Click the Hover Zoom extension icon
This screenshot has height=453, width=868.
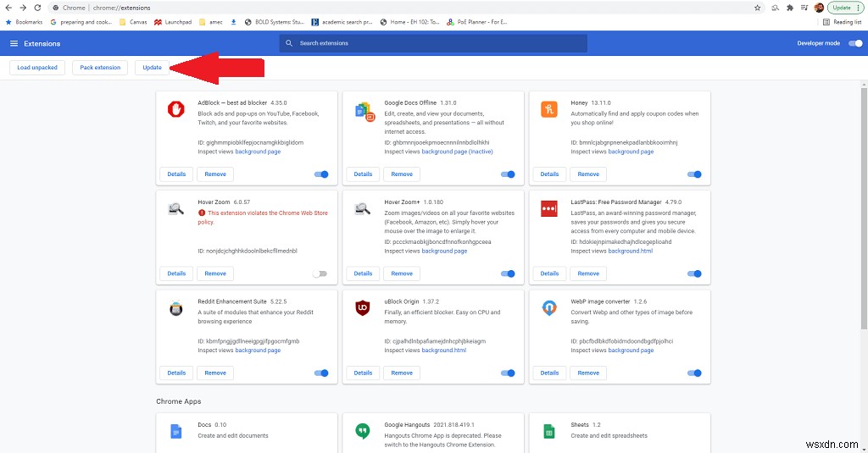pos(176,209)
